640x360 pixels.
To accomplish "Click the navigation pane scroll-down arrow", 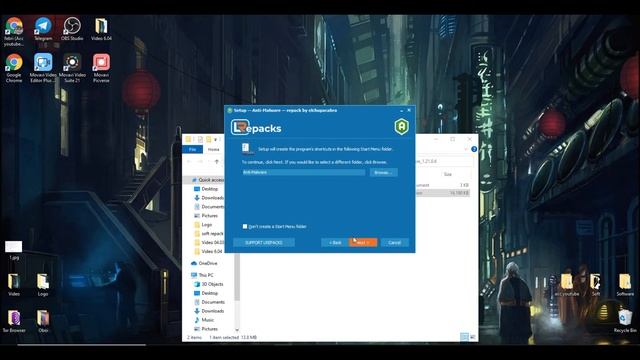I will [x=237, y=329].
